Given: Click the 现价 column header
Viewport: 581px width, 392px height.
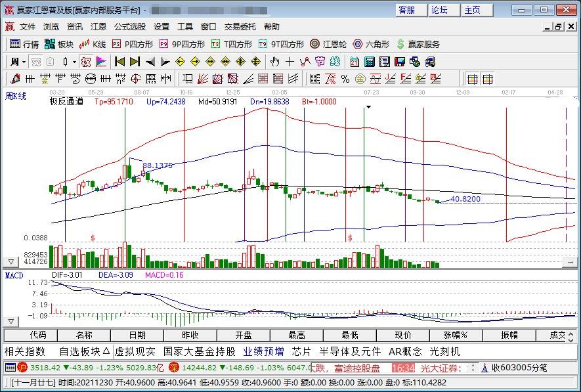Looking at the screenshot, I should tap(403, 336).
